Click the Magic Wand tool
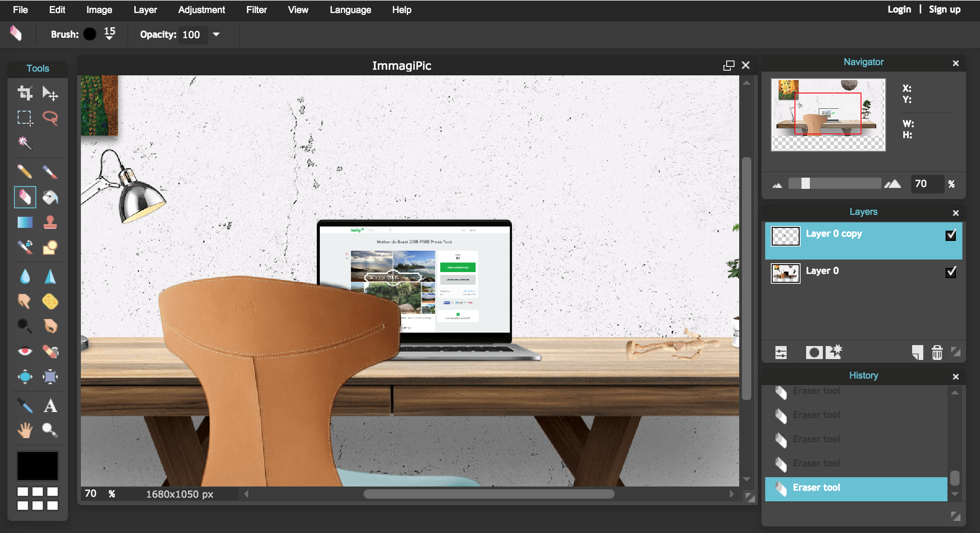Screen dimensions: 980x533 coord(24,144)
